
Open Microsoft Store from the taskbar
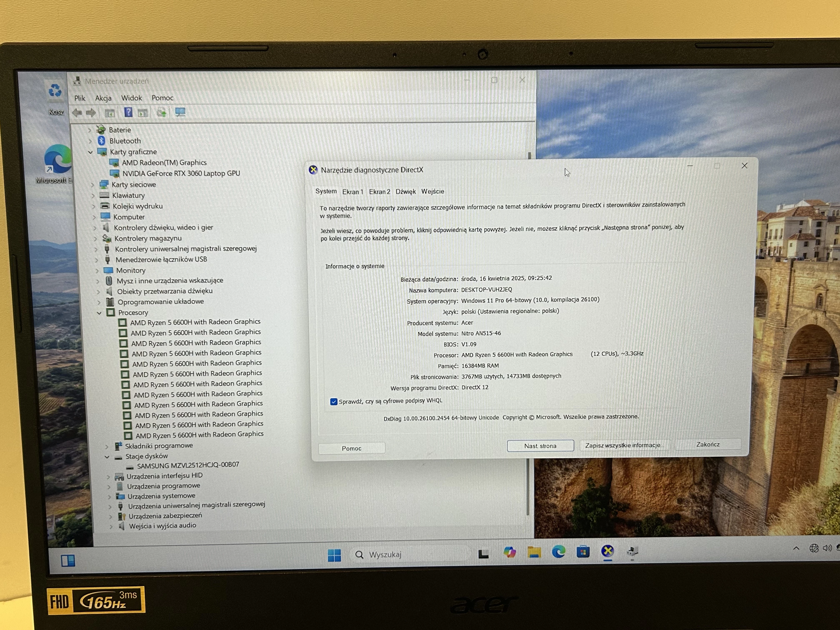coord(583,551)
